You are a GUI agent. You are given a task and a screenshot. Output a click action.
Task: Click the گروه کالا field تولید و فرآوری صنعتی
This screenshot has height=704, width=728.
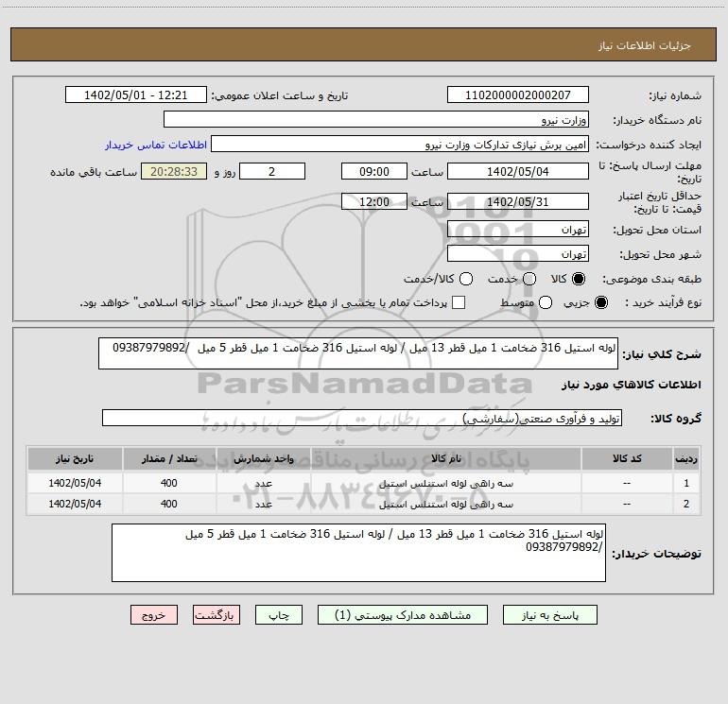[x=362, y=418]
